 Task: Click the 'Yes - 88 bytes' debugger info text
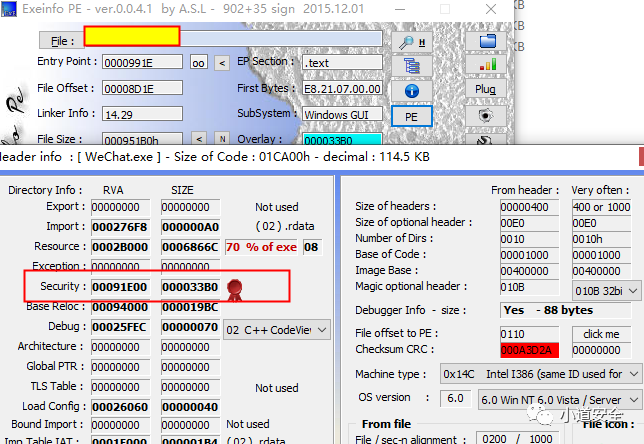pos(548,310)
